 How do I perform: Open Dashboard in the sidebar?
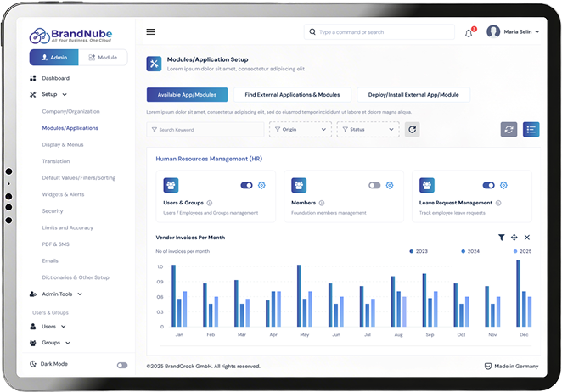(x=56, y=78)
